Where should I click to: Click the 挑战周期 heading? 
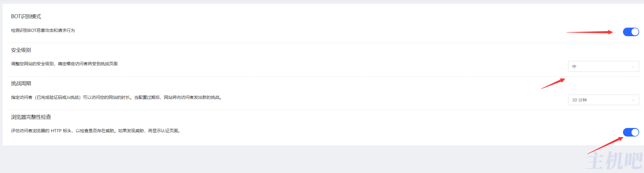click(x=21, y=84)
